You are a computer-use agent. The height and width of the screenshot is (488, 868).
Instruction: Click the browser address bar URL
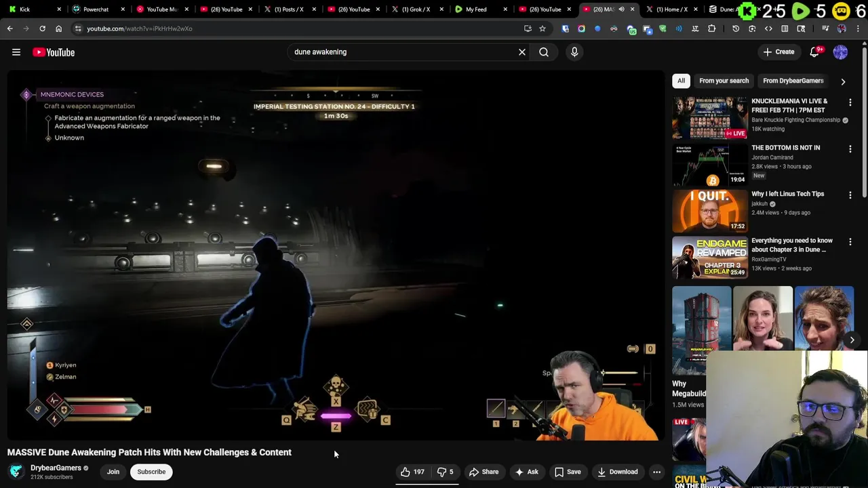[139, 28]
